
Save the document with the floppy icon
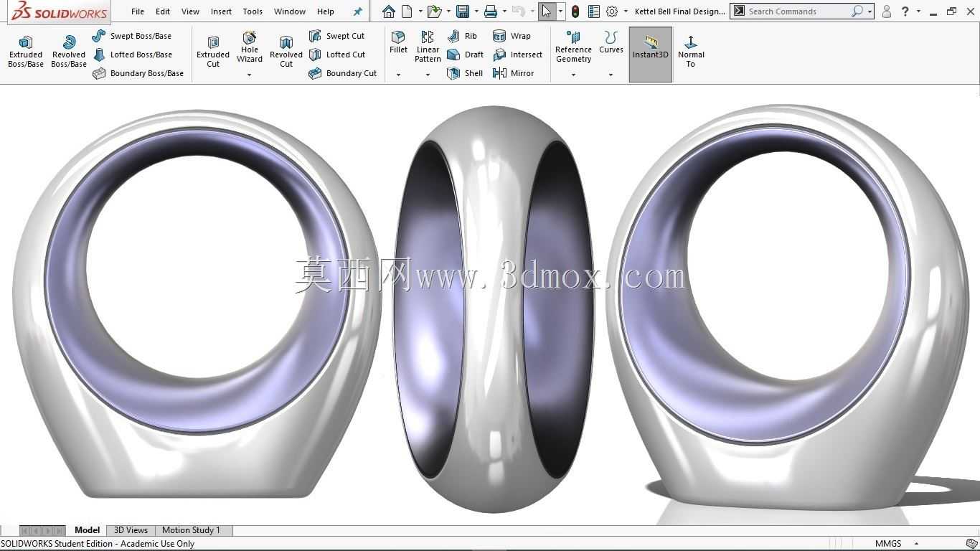point(463,11)
